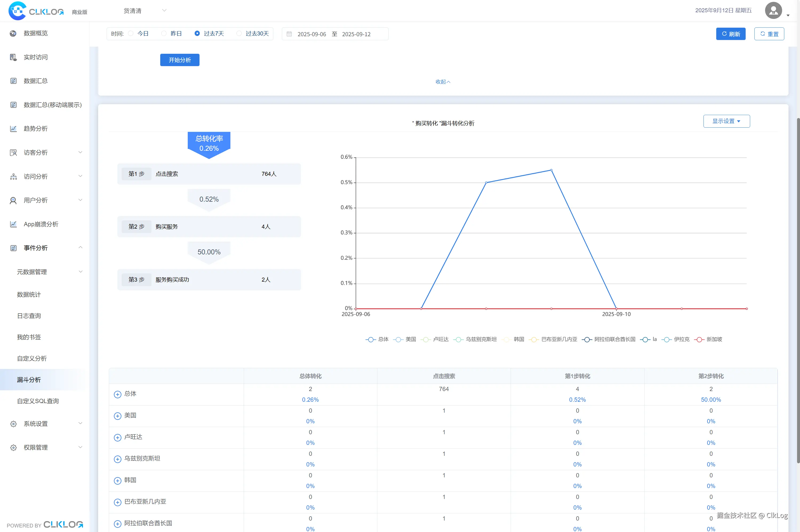
Task: Open 日志查询 menu item
Action: [29, 316]
